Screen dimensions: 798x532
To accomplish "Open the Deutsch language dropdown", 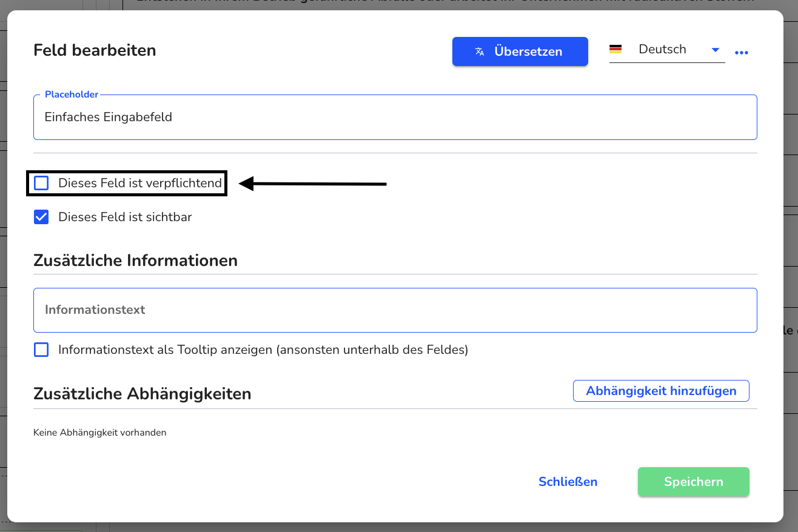I will 667,50.
